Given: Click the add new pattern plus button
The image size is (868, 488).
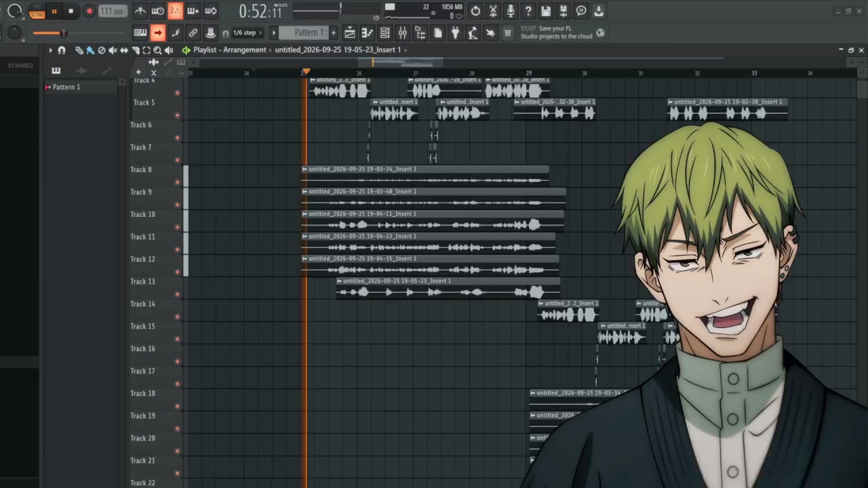Looking at the screenshot, I should (x=333, y=33).
